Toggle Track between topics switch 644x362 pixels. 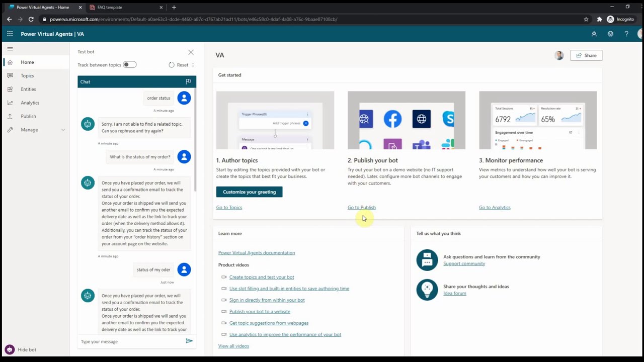tap(129, 65)
